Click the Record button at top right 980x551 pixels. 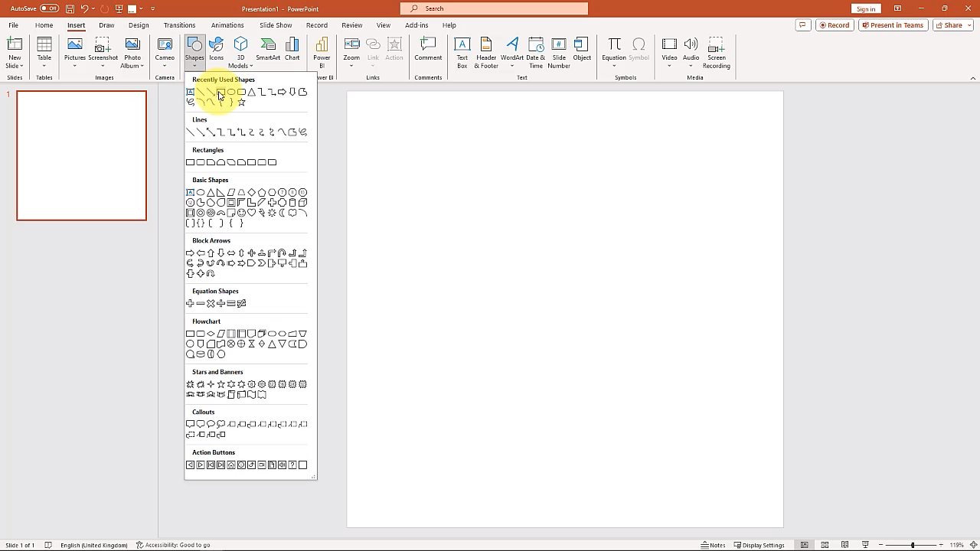pos(835,25)
